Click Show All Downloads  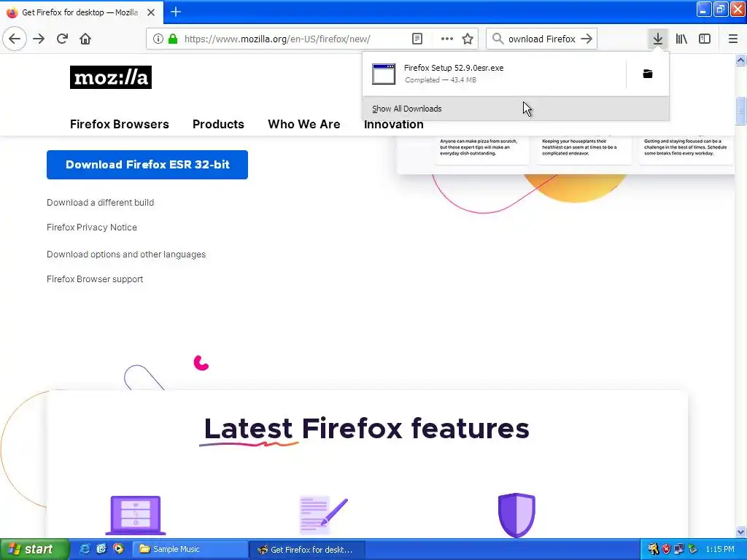516,109
